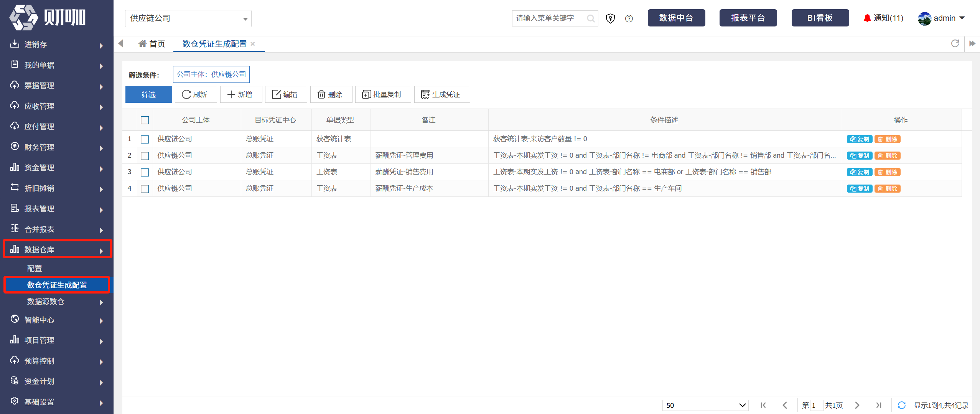
Task: Click the 生成凭证 toolbar button
Action: pos(442,94)
